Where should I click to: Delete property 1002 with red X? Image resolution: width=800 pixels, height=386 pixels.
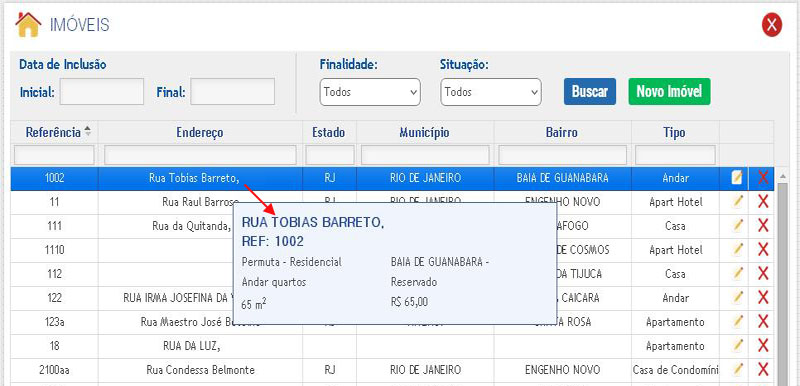click(x=763, y=178)
